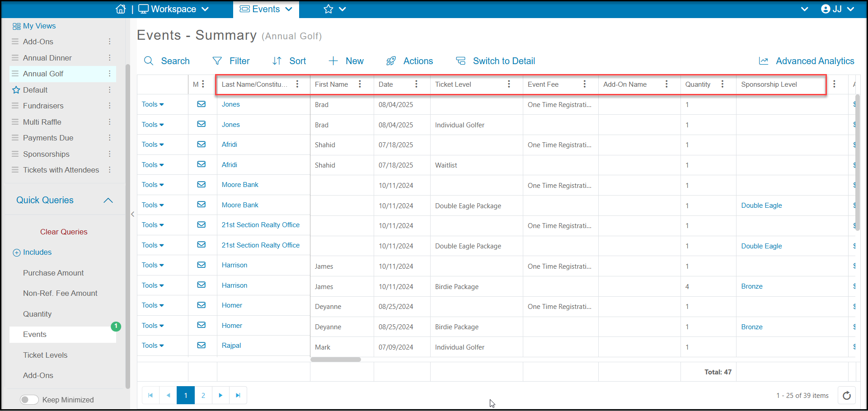Open options menu for Annual Golf view

click(110, 74)
